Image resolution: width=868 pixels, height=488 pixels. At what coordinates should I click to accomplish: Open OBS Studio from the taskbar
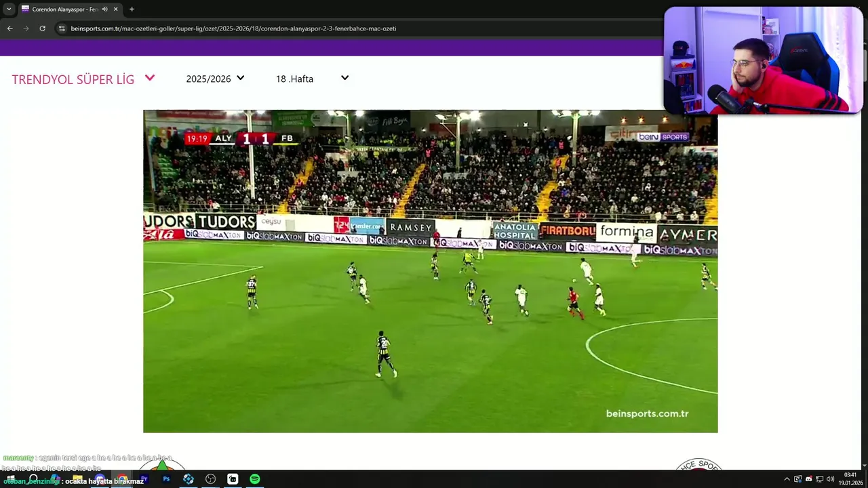click(x=210, y=479)
